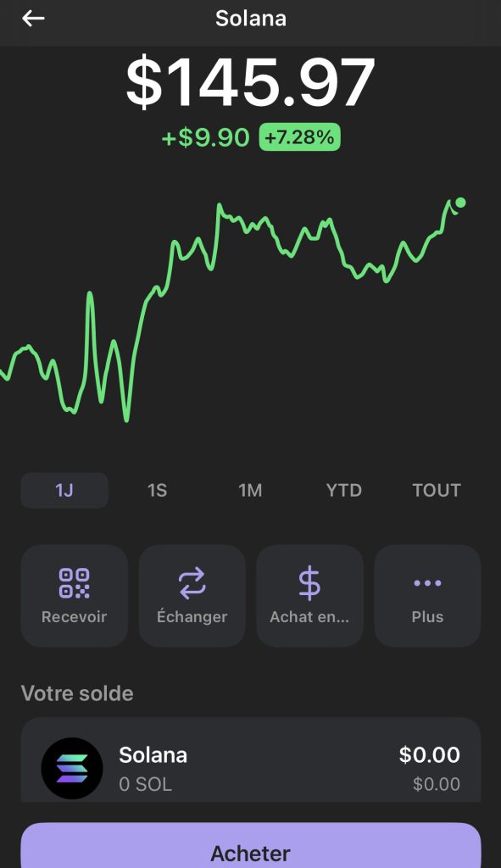Tap the Achat en... label

point(309,617)
